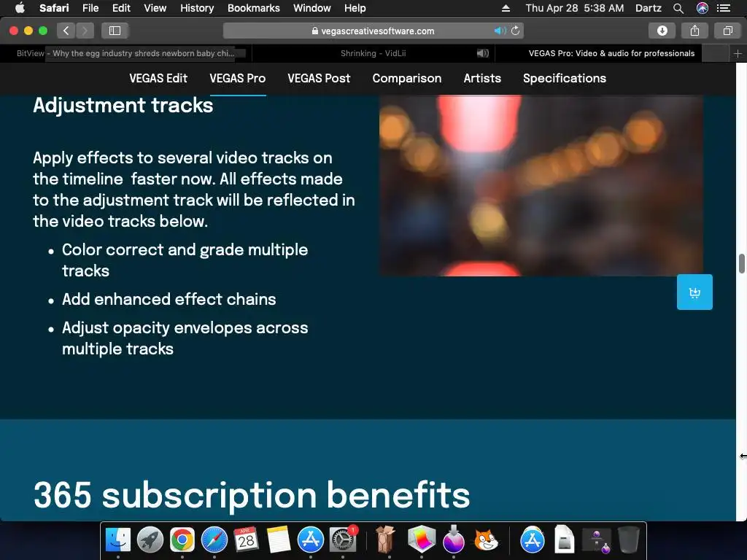The height and width of the screenshot is (560, 747).
Task: Open the Specifications navigation link
Action: (x=565, y=78)
